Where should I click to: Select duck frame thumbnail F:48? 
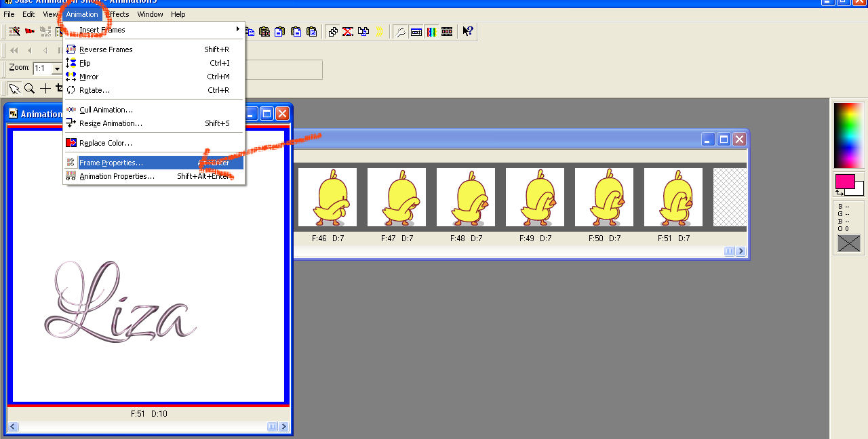point(466,197)
